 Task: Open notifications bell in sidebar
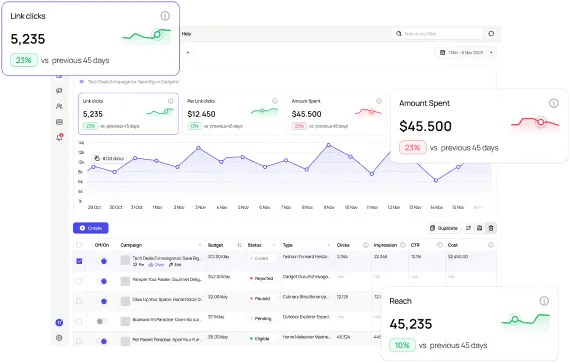(x=59, y=137)
